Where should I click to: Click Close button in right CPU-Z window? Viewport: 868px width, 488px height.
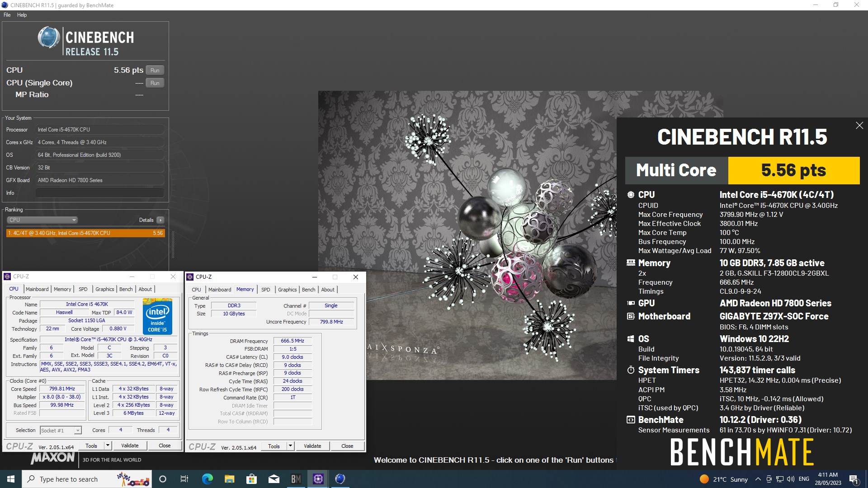347,446
